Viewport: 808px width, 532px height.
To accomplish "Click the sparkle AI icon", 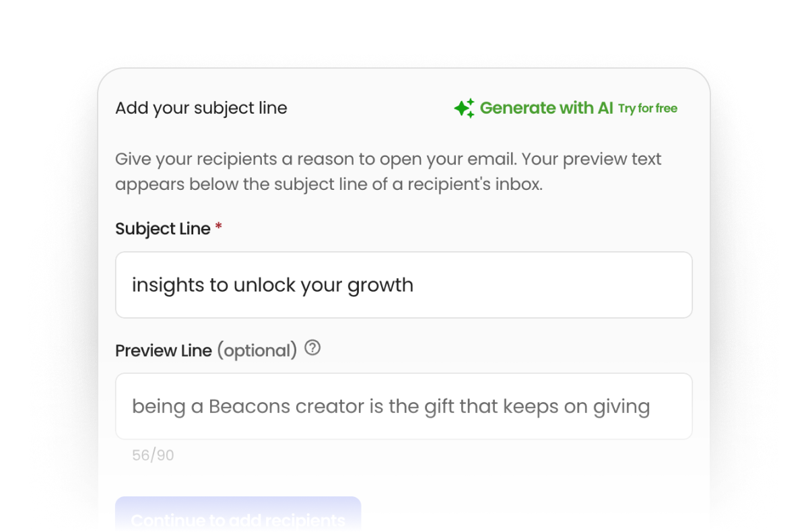I will coord(464,108).
